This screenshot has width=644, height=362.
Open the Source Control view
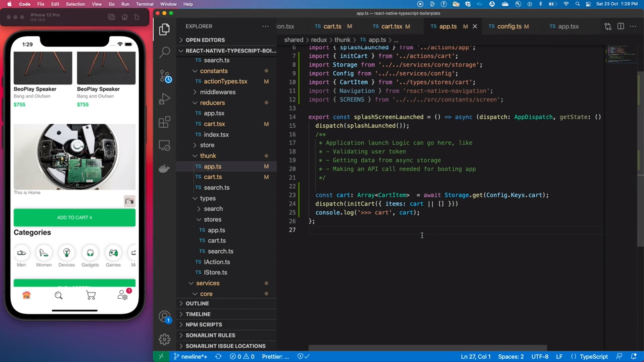click(164, 76)
